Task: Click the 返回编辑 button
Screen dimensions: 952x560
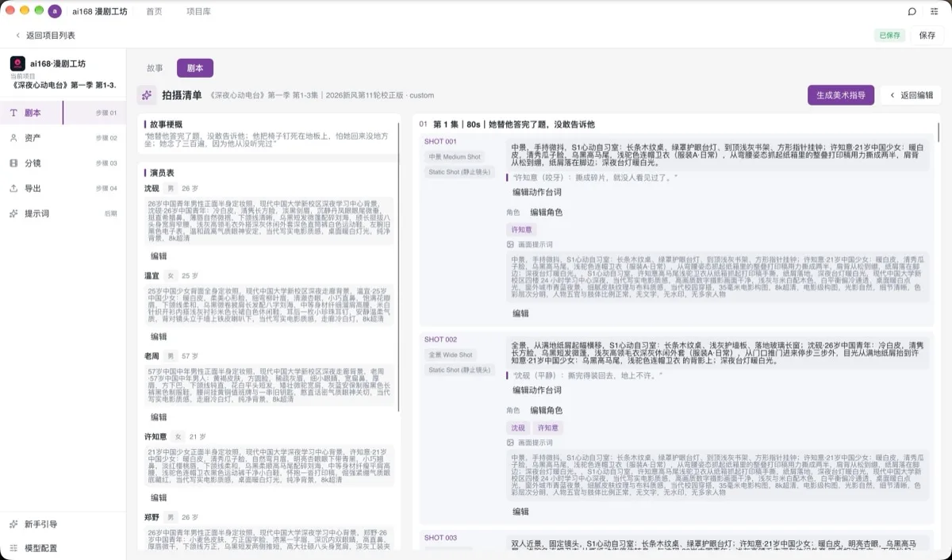Action: coord(911,95)
